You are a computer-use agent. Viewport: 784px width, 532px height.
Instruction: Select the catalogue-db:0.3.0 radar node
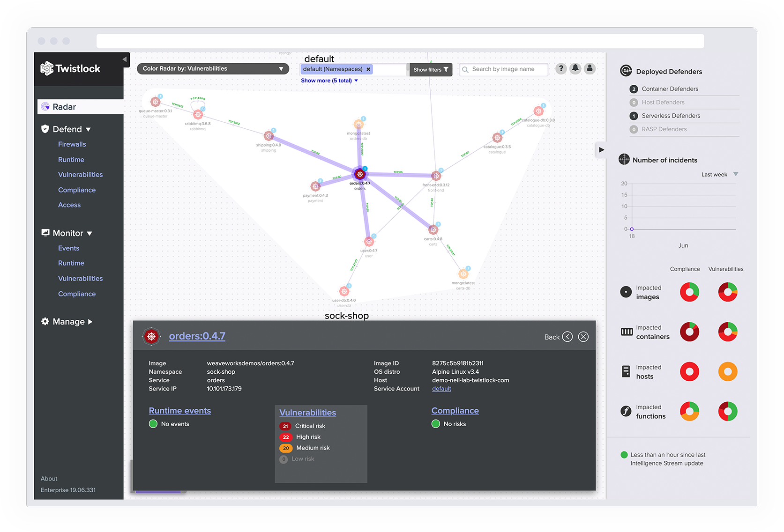[x=538, y=111]
